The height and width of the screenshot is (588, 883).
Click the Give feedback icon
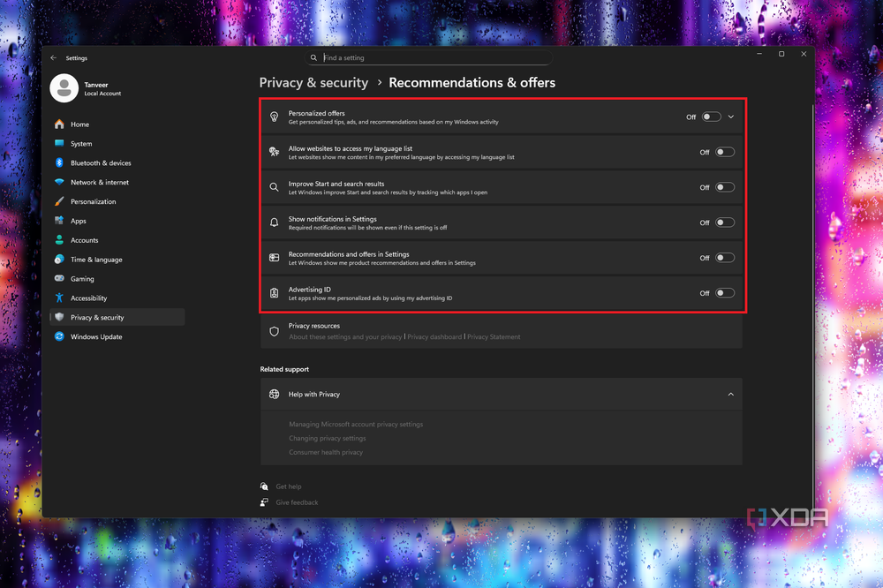264,502
